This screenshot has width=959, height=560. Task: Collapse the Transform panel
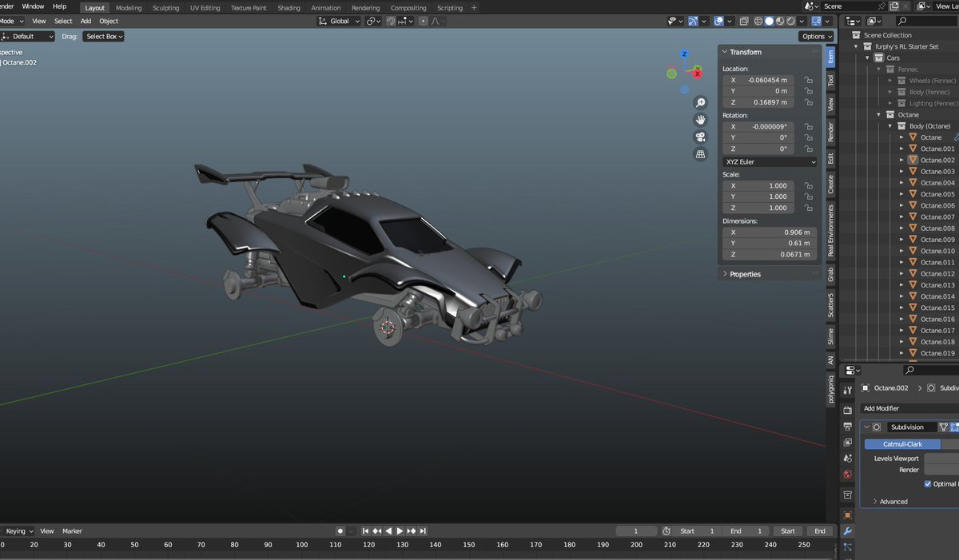[726, 52]
